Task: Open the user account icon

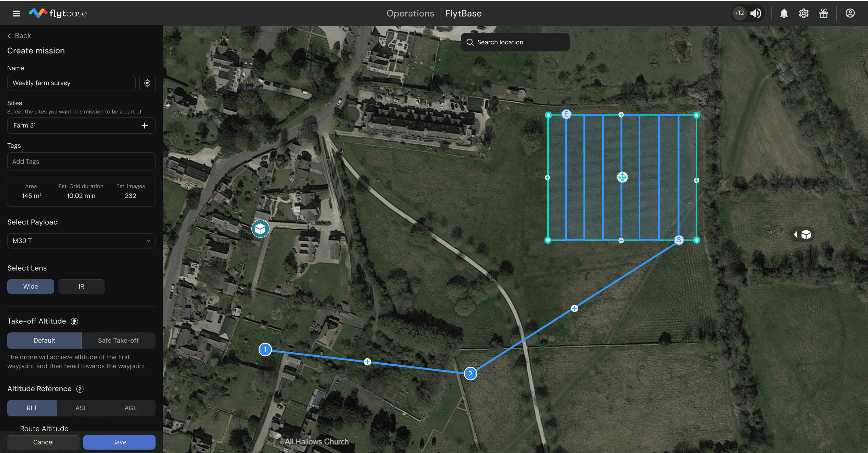Action: tap(850, 13)
